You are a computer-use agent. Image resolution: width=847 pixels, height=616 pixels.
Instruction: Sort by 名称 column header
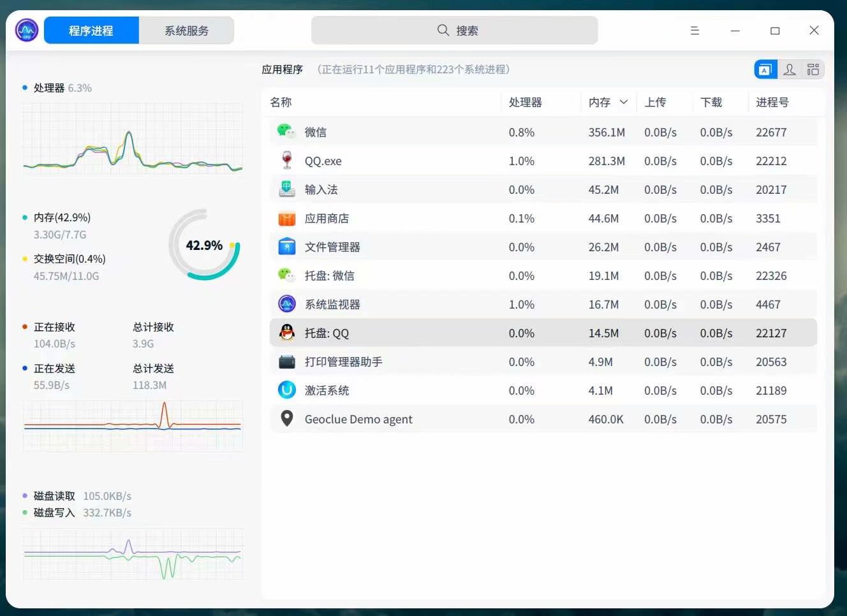coord(281,102)
